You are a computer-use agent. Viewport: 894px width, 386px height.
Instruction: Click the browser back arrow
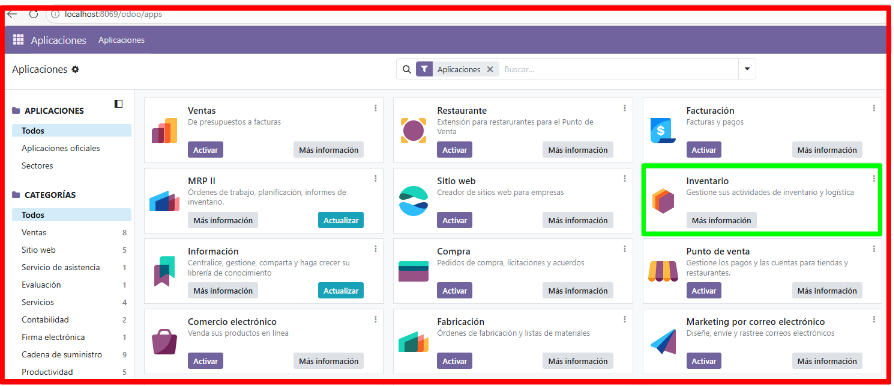(12, 14)
